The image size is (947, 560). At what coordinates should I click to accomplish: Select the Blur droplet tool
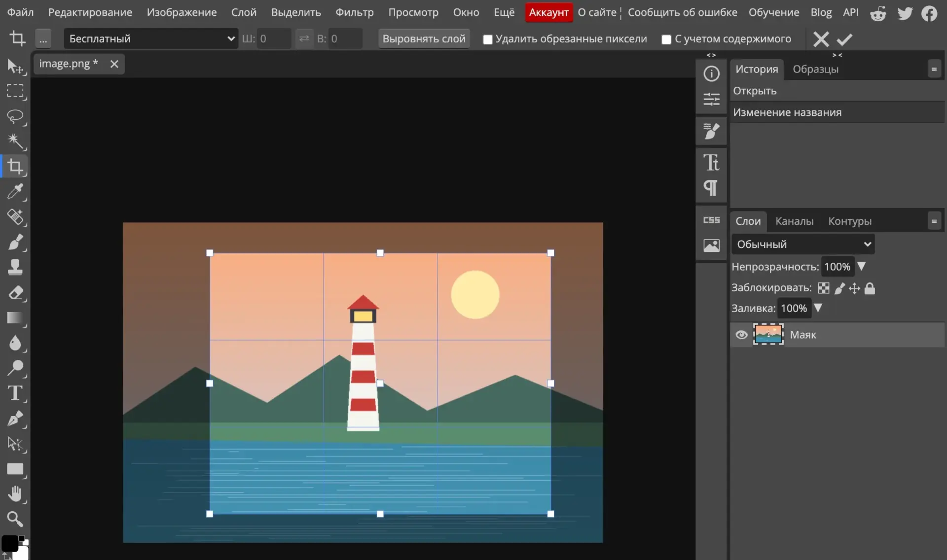pos(15,343)
